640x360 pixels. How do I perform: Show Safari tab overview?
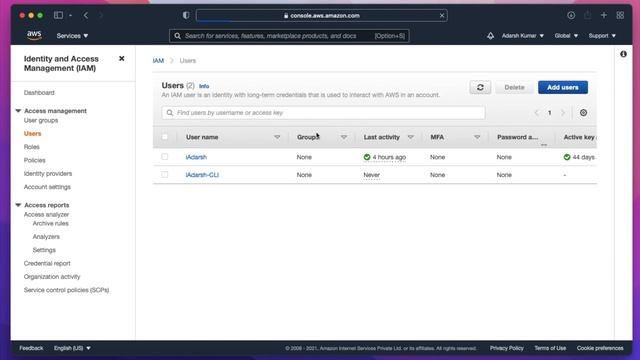[620, 16]
